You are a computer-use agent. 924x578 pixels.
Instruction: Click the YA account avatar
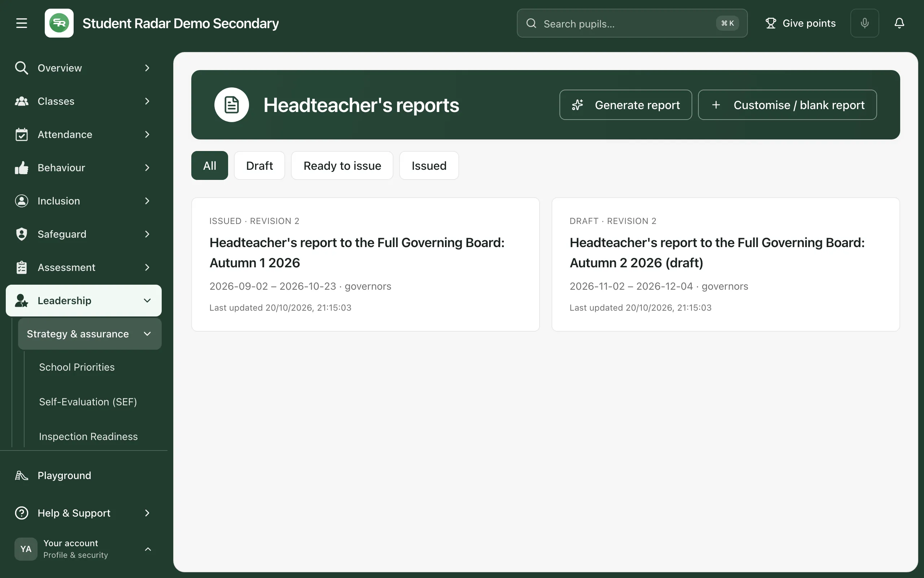pyautogui.click(x=26, y=549)
